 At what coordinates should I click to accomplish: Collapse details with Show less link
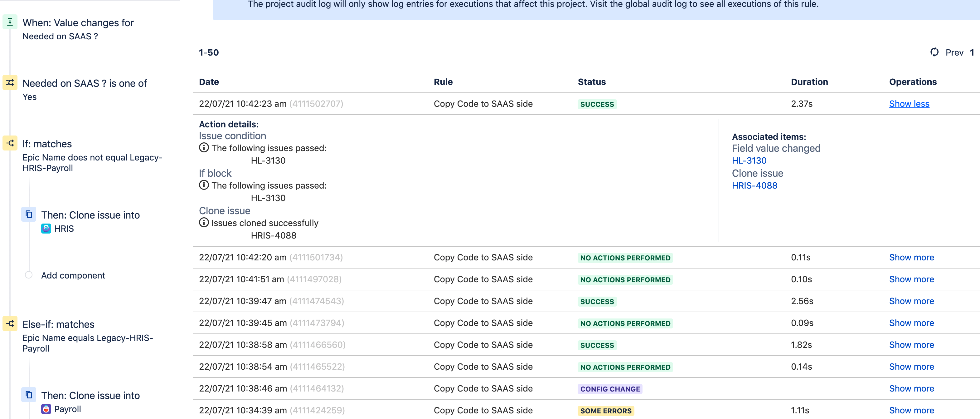(909, 104)
